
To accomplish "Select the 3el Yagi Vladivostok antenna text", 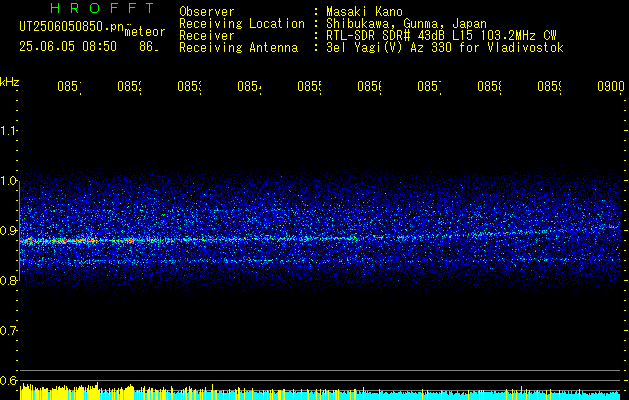I will 445,48.
